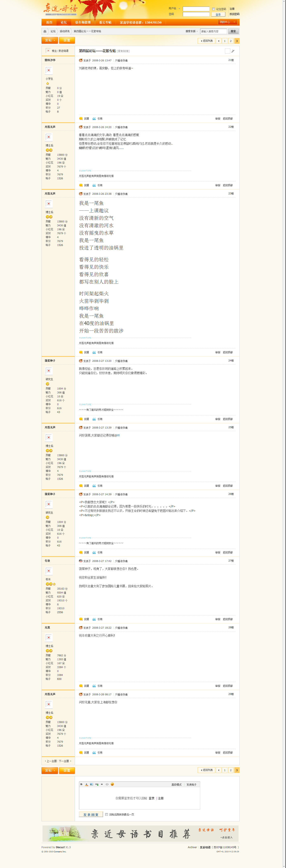Viewport: 286px width, 868px height.
Task: Click the home icon in breadcrumb
Action: point(45,31)
